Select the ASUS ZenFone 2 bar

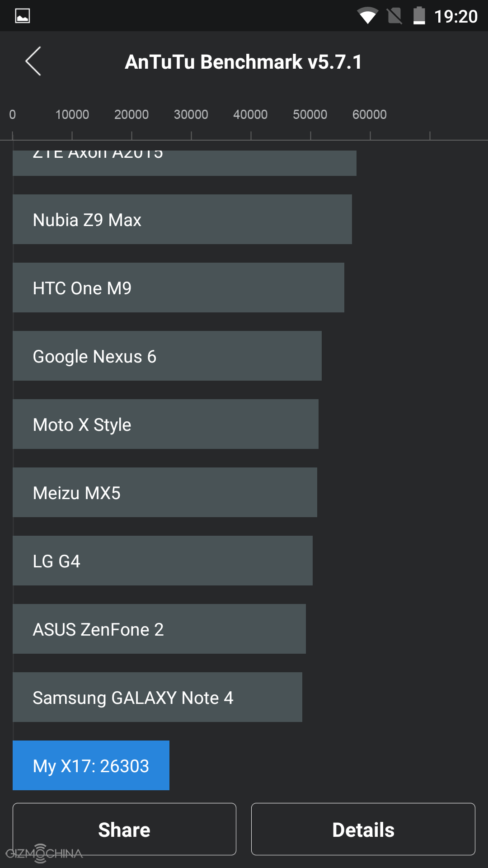159,629
